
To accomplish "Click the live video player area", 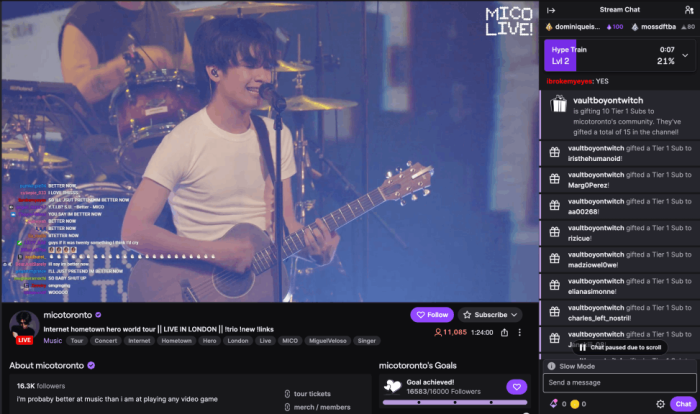I will [x=270, y=151].
